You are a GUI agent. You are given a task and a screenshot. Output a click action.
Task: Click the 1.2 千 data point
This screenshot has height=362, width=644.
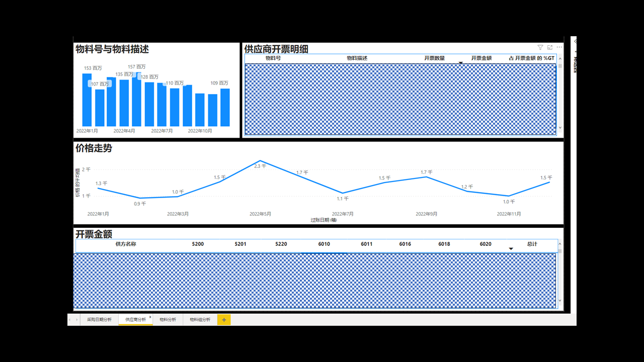(467, 191)
